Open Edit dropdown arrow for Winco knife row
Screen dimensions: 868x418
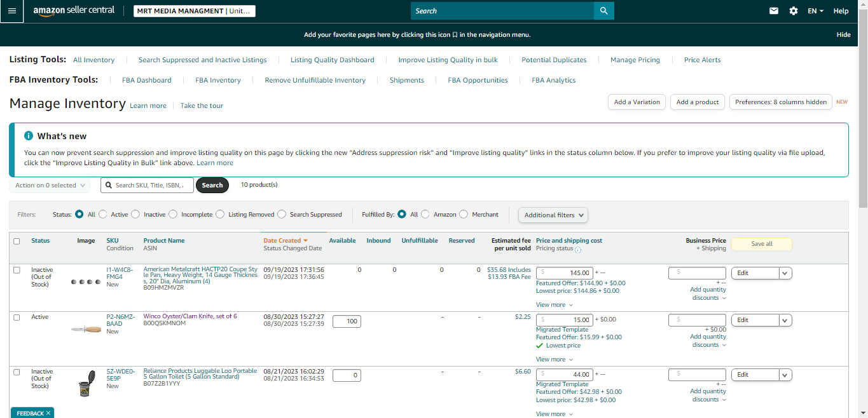point(785,320)
